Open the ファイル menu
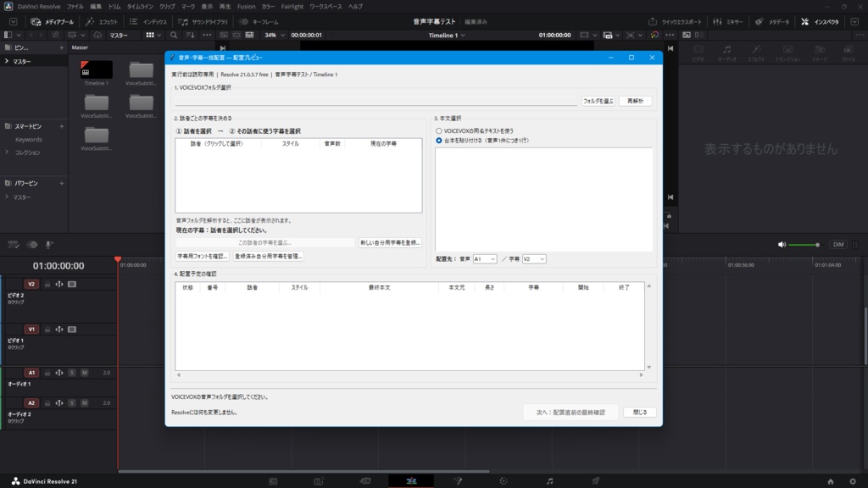Image resolution: width=868 pixels, height=488 pixels. coord(75,7)
